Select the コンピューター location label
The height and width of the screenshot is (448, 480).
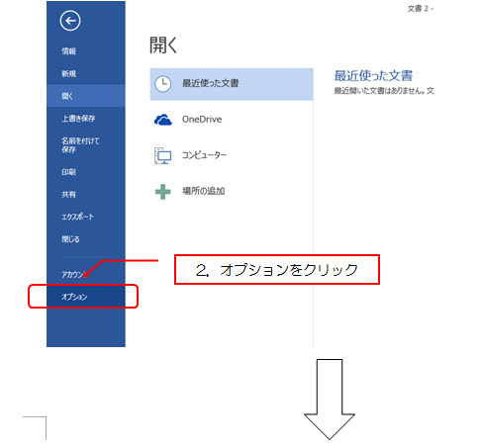pos(204,155)
